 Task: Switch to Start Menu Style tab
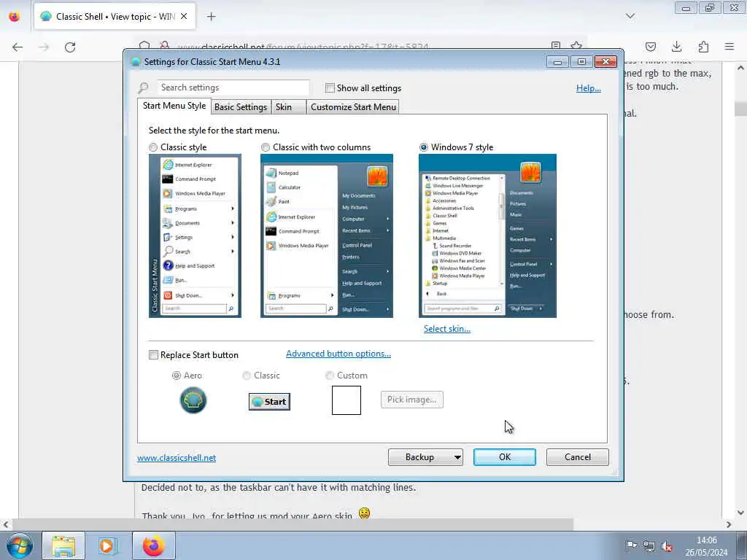(x=174, y=106)
